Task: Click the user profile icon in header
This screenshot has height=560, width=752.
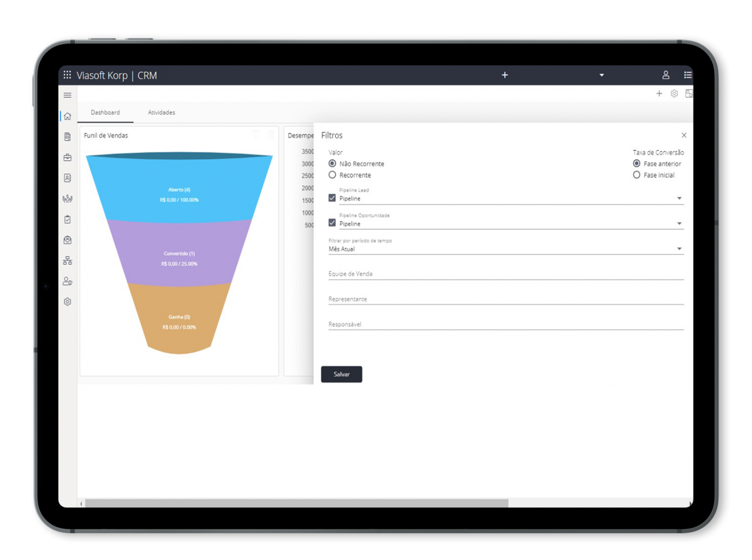Action: pyautogui.click(x=665, y=75)
